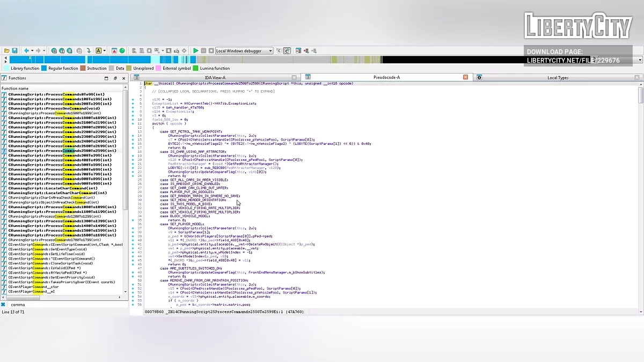Open dropdown arrow beside yellow 'A' icon
This screenshot has width=644, height=362.
(x=104, y=51)
